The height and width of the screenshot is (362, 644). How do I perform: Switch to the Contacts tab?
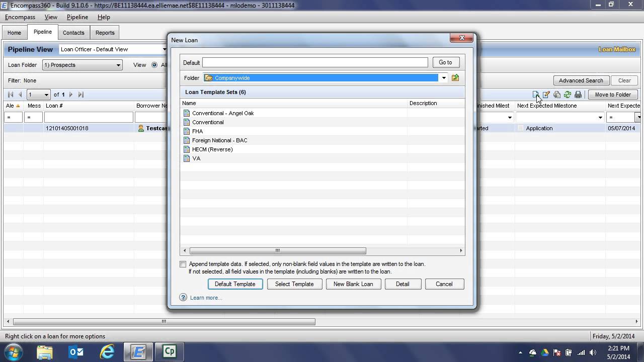point(73,33)
